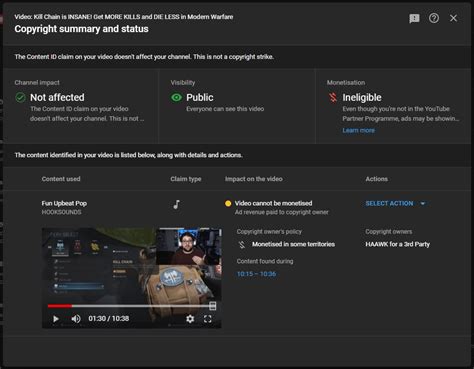Jump to the 10:15 – 10:36 timestamp

click(x=256, y=274)
